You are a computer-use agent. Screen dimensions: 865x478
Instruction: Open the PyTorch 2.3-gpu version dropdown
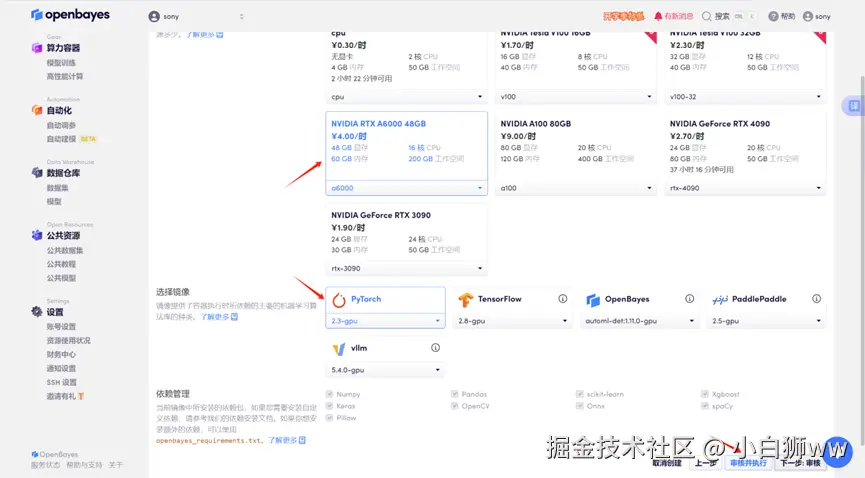(x=386, y=321)
